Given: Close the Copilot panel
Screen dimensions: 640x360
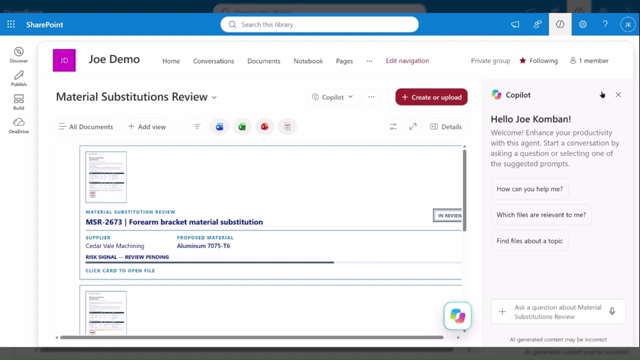Looking at the screenshot, I should point(618,95).
